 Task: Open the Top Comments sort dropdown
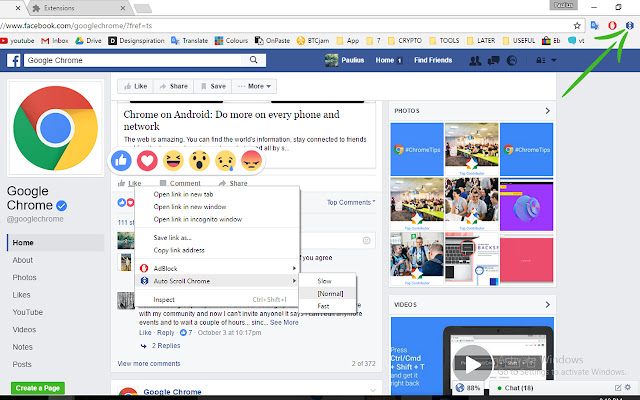pyautogui.click(x=351, y=202)
